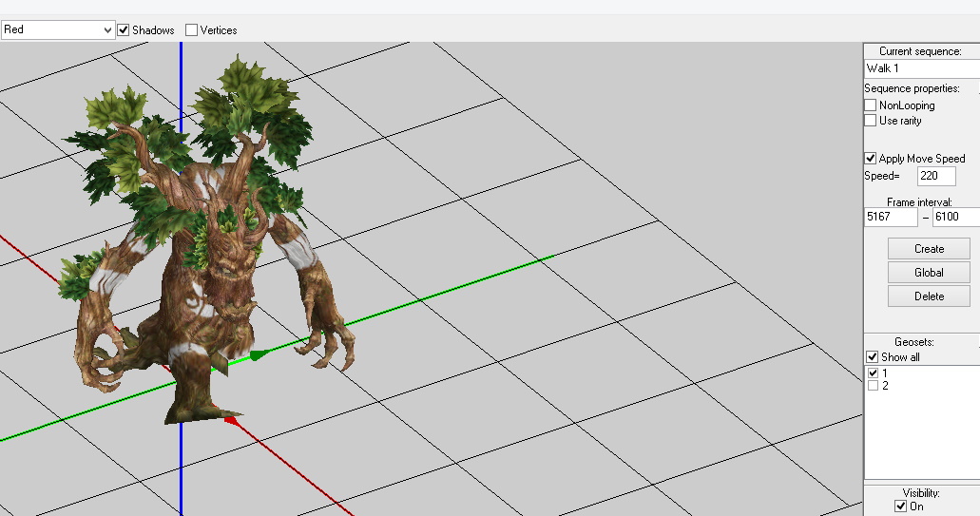980x516 pixels.
Task: Enable the Vertices checkbox
Action: tap(192, 30)
